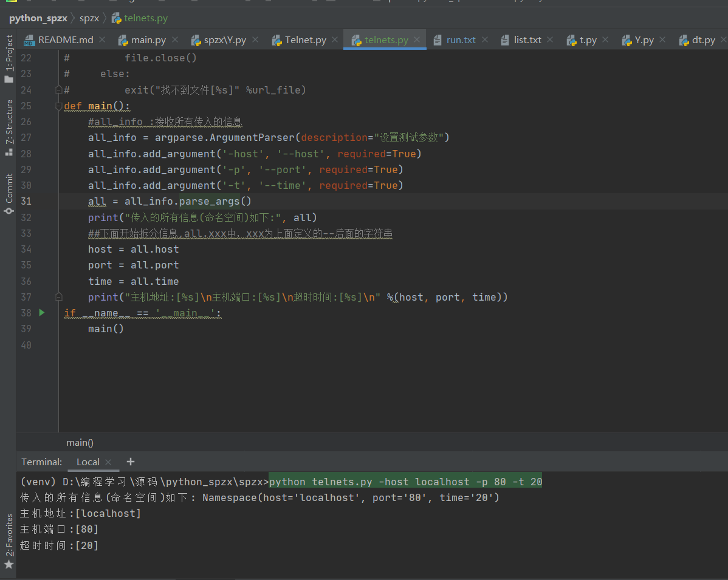Run script via gutter arrow on line 38
728x580 pixels.
(42, 313)
